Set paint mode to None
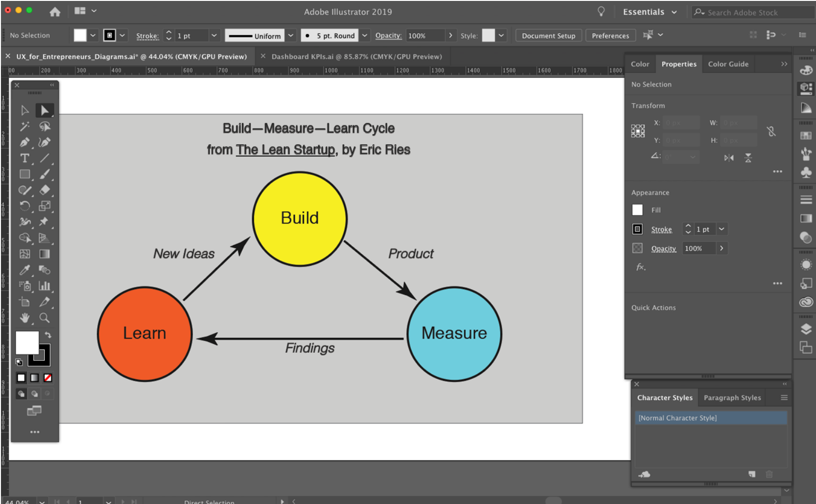 [x=48, y=378]
